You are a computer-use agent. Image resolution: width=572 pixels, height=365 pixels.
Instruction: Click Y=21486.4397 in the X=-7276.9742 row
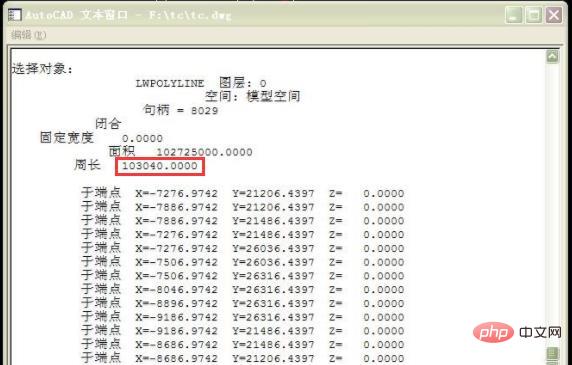click(x=273, y=235)
